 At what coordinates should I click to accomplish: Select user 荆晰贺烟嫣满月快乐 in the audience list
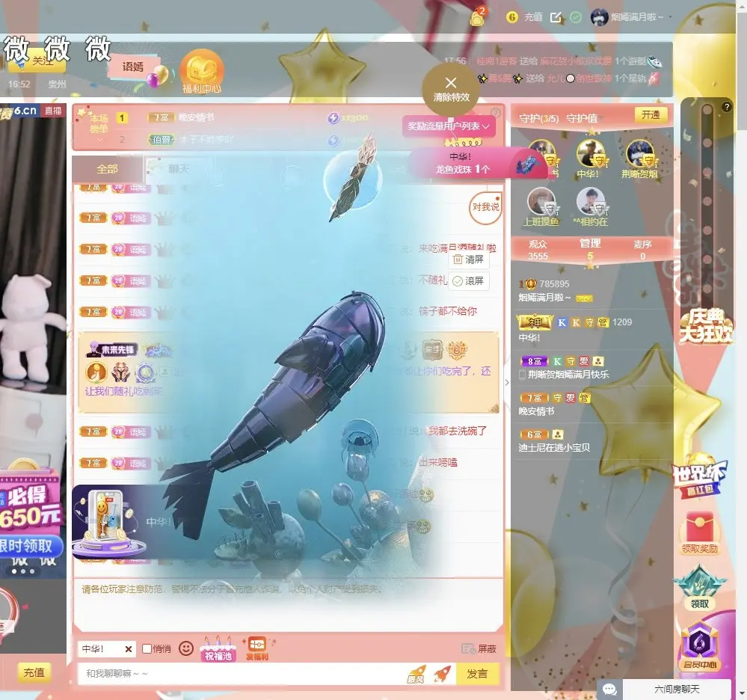[593, 367]
